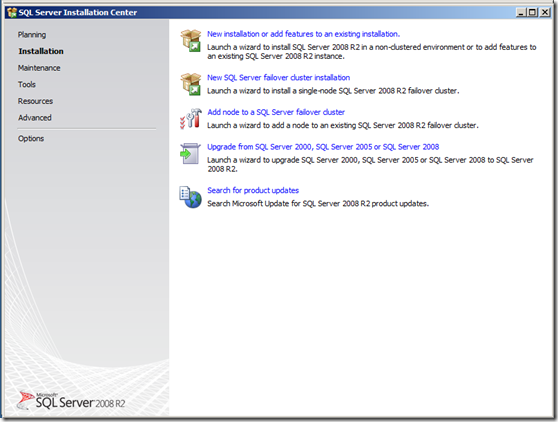Click the Upgrade green arrow icon
Viewport: 558px width, 422px height.
click(190, 153)
